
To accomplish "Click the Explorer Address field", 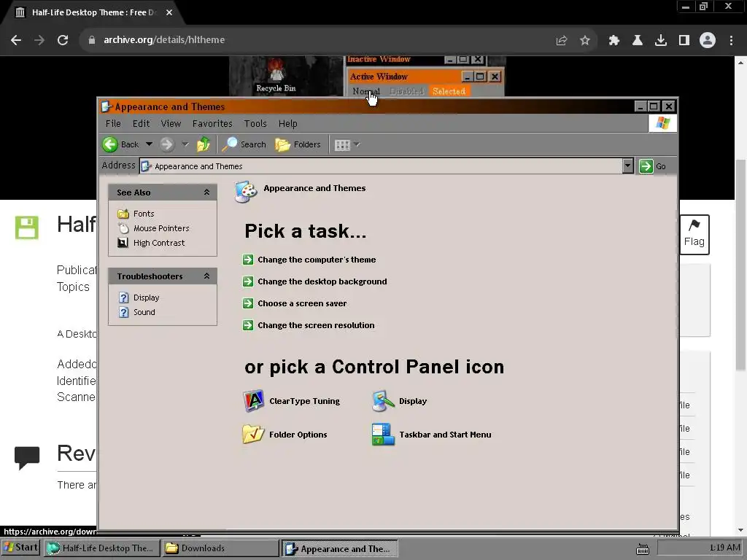I will point(381,166).
